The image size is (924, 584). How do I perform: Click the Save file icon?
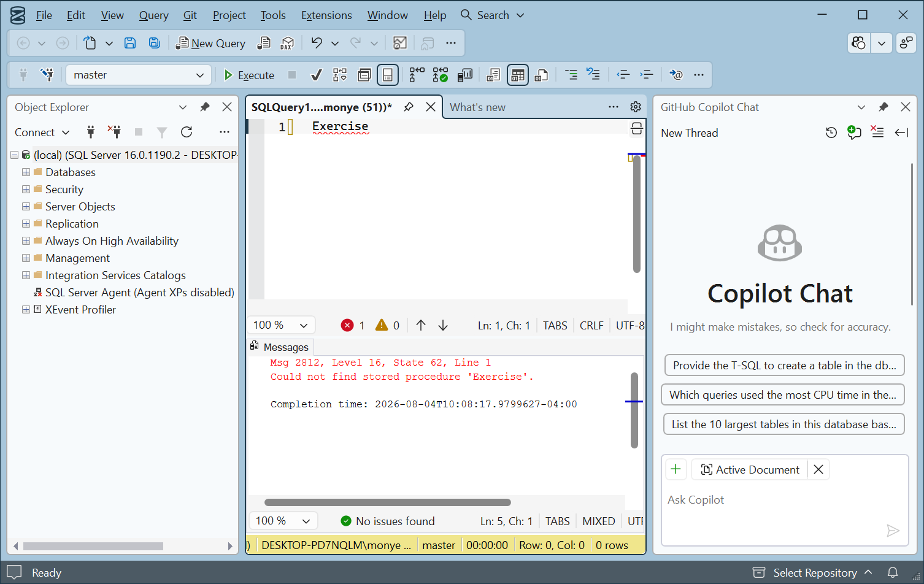130,43
